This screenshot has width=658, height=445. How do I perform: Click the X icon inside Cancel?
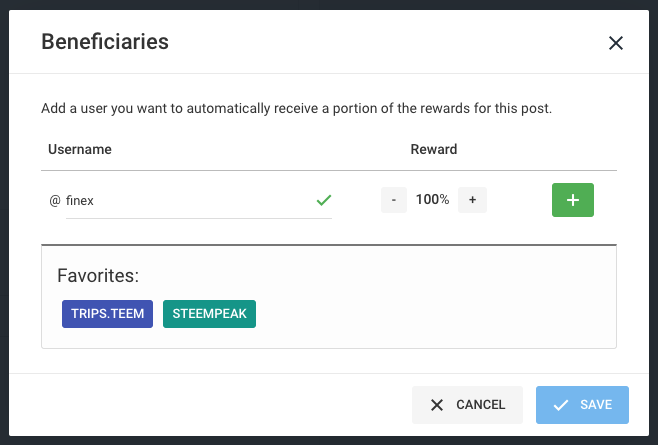[x=437, y=405]
